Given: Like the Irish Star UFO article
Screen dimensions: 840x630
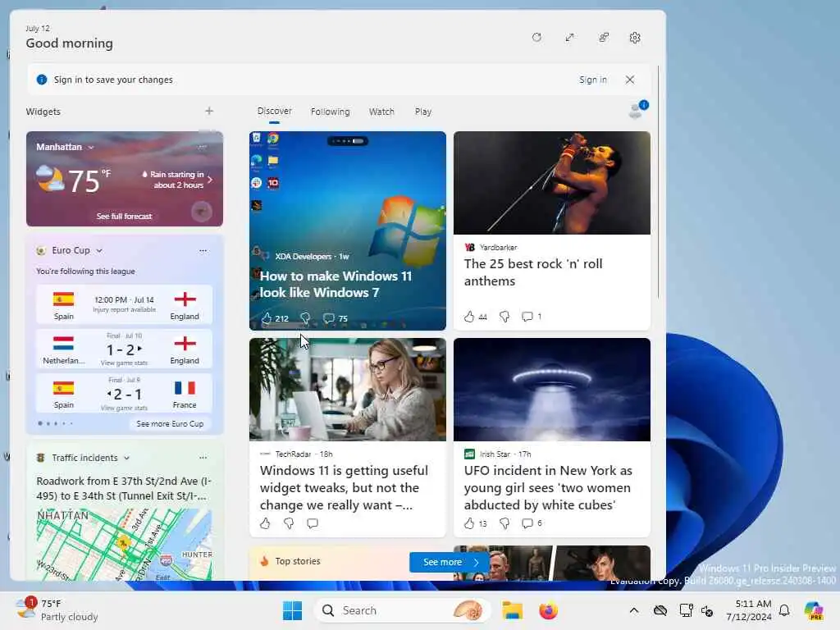Looking at the screenshot, I should 469,523.
